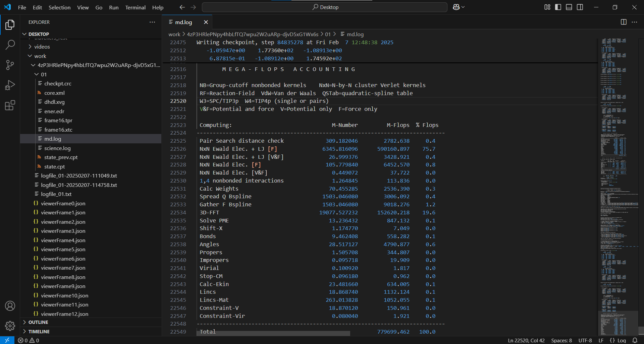Open science.log in the explorer

coord(57,148)
